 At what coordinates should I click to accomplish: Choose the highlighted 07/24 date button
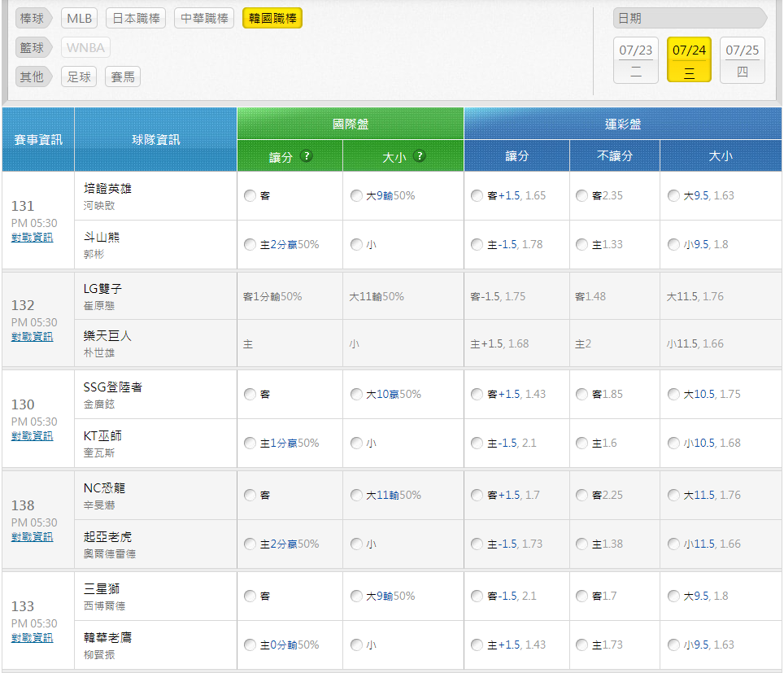coord(689,60)
